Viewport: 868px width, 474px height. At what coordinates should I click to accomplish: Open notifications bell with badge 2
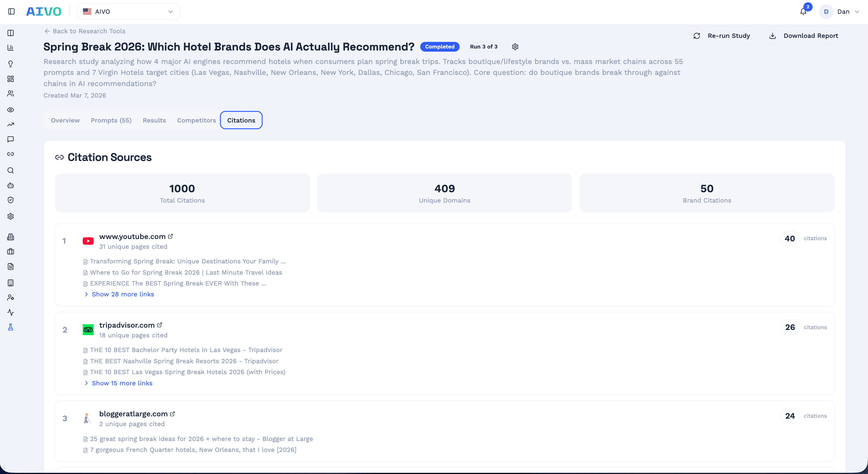(x=804, y=11)
